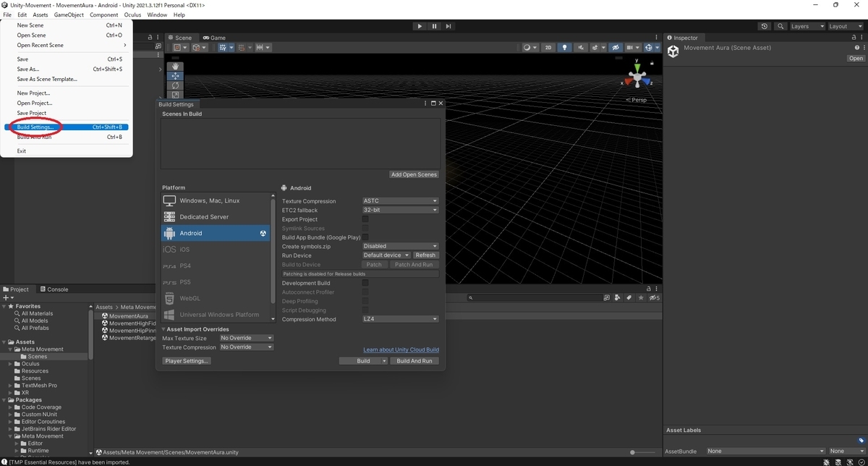
Task: Click the Pause playback button
Action: [434, 26]
